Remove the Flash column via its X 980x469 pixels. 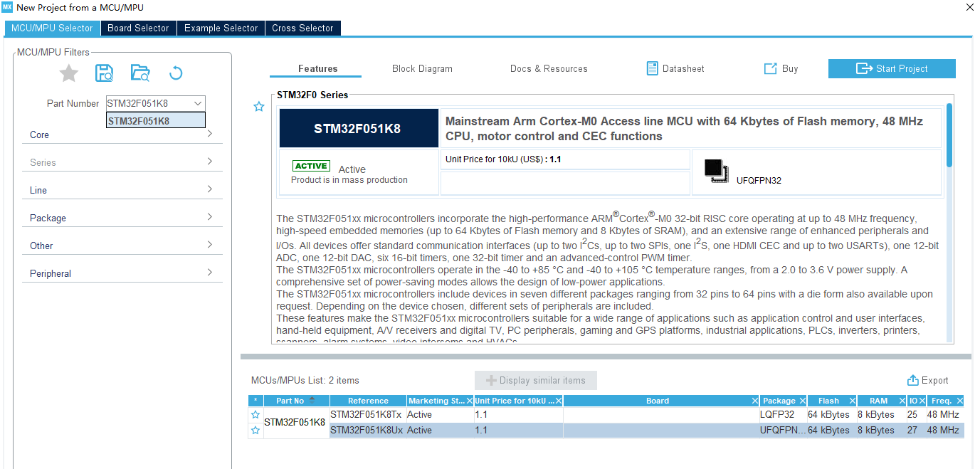852,401
